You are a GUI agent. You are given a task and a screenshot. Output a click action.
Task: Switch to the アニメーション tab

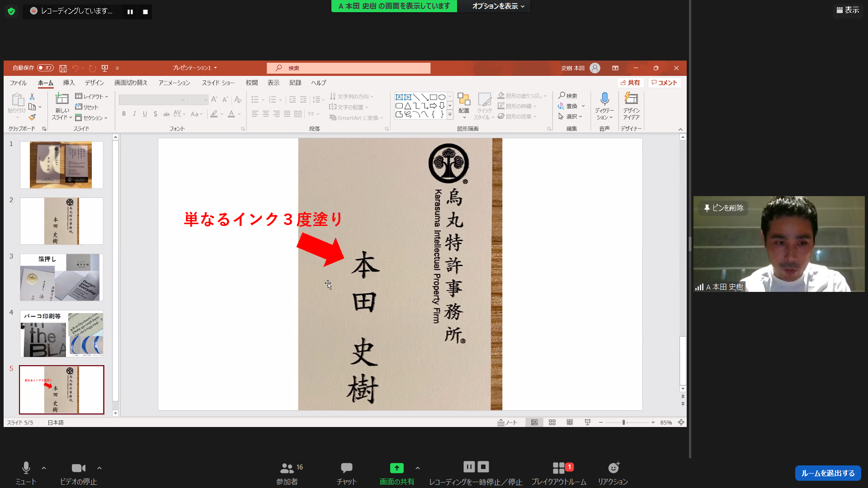coord(174,83)
